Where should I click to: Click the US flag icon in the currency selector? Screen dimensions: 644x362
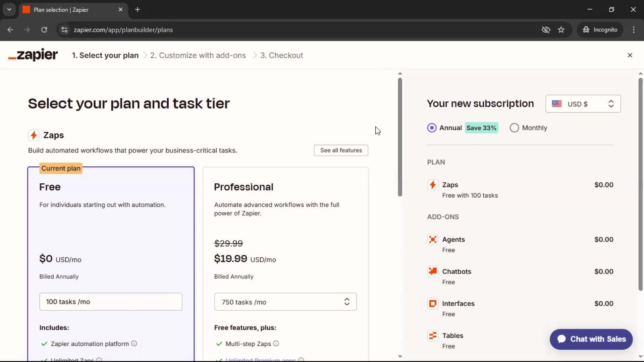pos(557,104)
